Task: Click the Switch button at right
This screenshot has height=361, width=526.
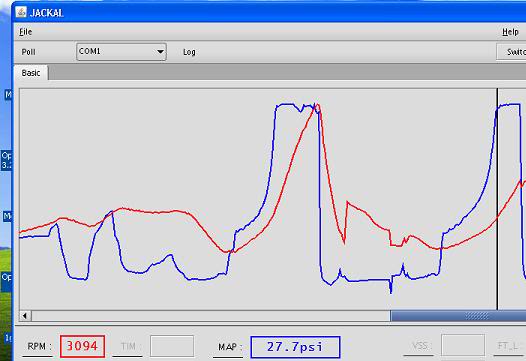Action: click(511, 52)
